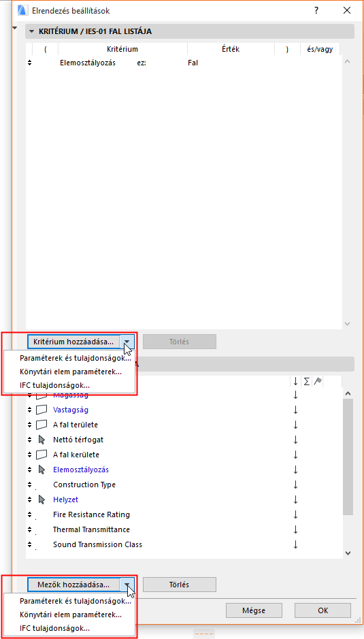
Task: Choose Könyvtári elem paraméterek under Kritérium hozzáadása
Action: click(x=71, y=372)
